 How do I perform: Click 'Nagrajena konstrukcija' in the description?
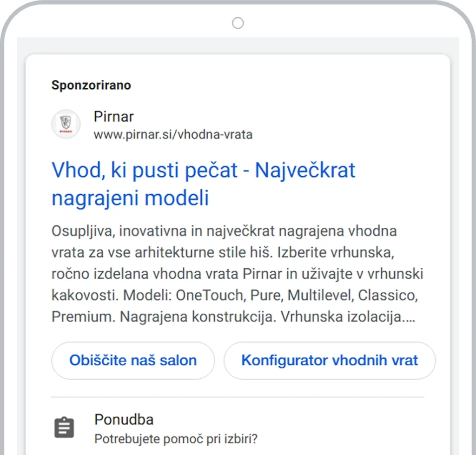[x=198, y=317]
